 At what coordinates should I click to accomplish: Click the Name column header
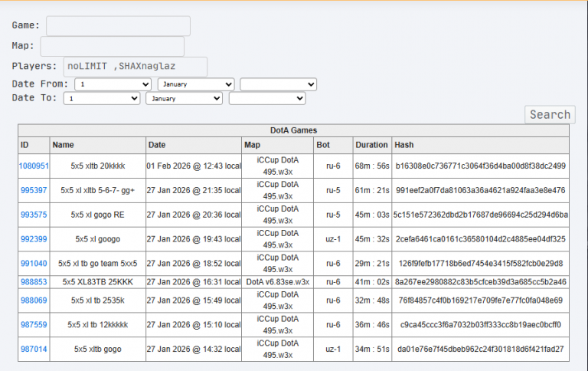point(97,145)
